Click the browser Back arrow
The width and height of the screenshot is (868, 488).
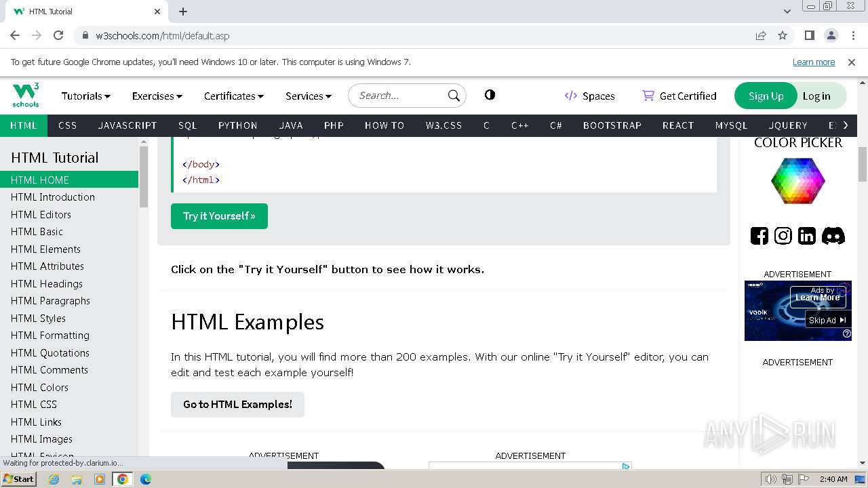pyautogui.click(x=15, y=35)
